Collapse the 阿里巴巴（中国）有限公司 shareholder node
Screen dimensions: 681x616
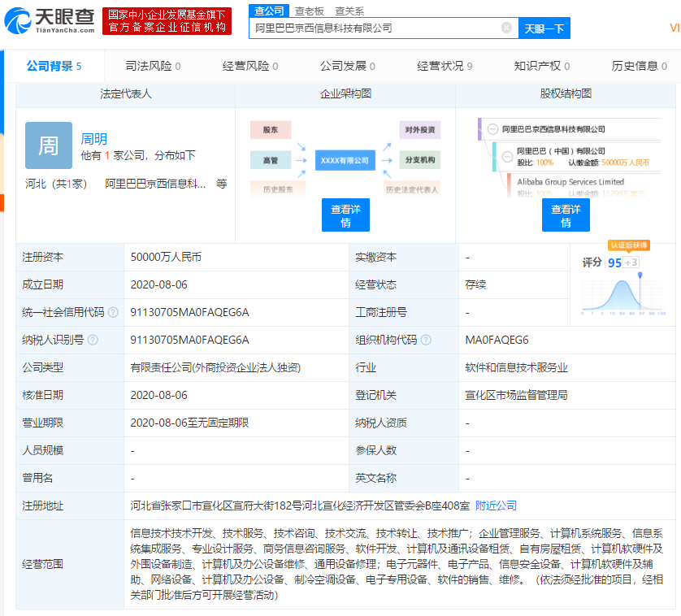(506, 157)
